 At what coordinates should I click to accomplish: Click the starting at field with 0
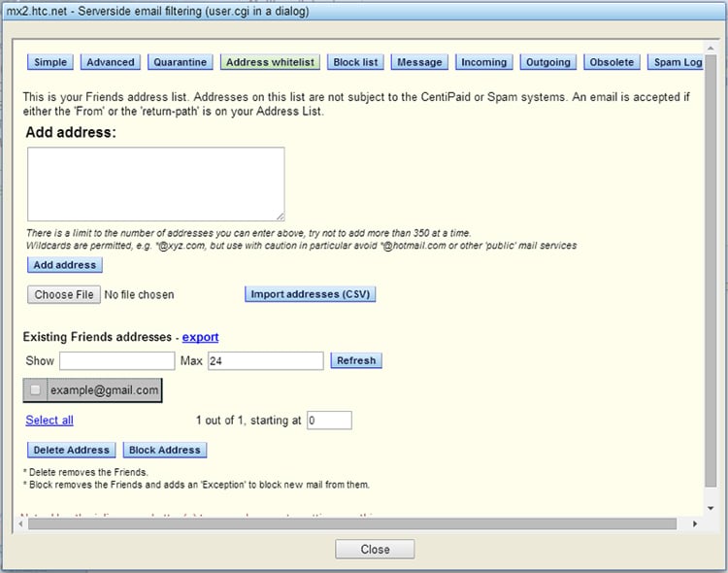tap(329, 421)
